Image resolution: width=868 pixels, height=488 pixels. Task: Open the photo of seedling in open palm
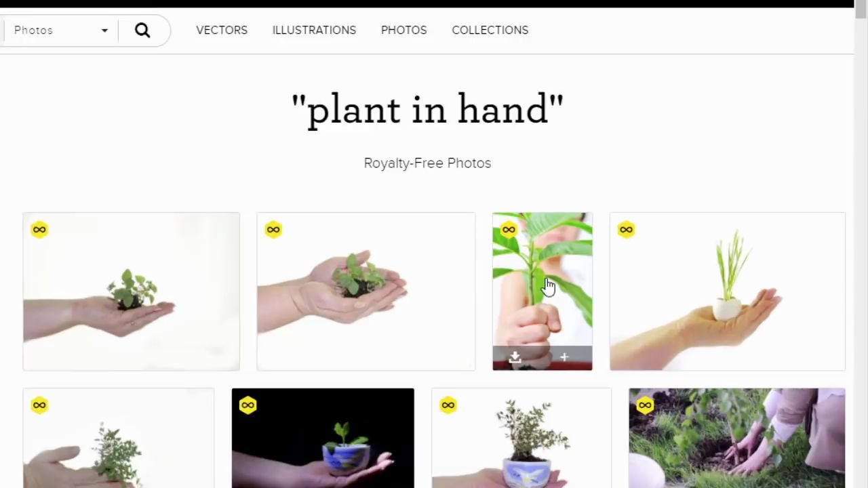131,291
